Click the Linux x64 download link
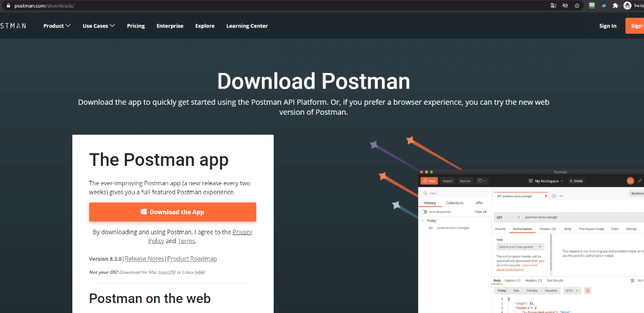This screenshot has height=313, width=644. pos(199,272)
